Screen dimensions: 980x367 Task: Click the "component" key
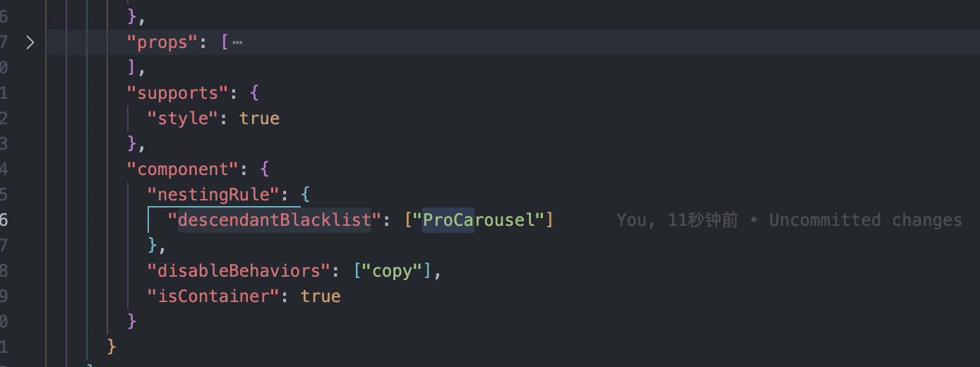point(182,169)
